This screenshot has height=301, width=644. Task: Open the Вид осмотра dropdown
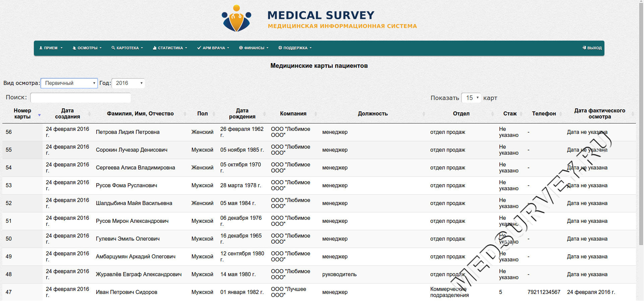click(x=69, y=83)
